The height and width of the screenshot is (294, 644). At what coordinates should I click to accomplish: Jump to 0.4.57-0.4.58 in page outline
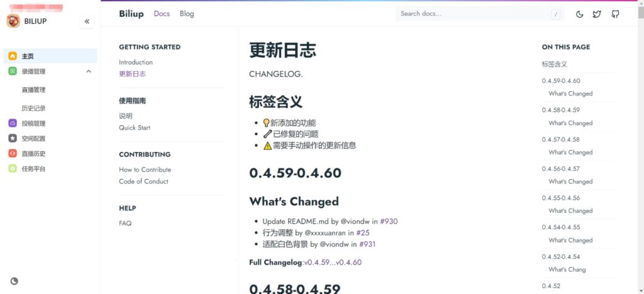560,139
